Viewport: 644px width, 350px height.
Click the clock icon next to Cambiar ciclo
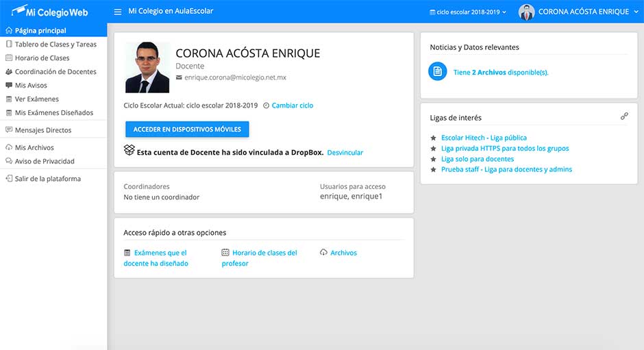[x=266, y=105]
